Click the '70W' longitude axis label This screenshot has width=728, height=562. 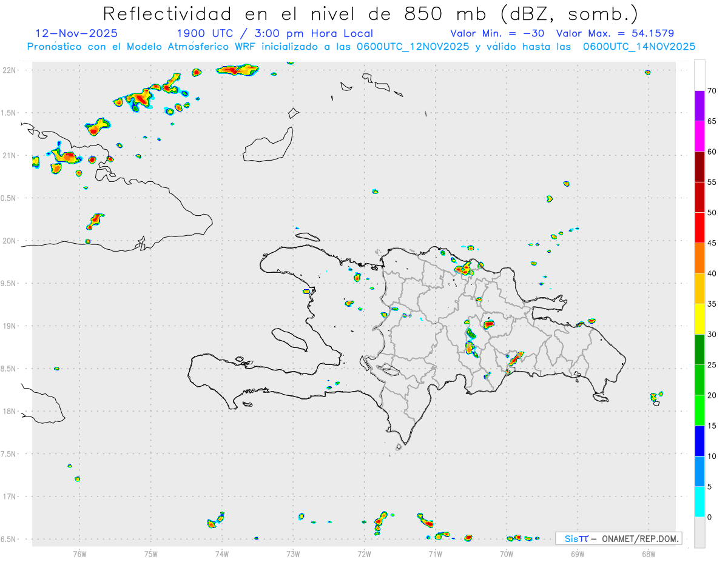507,553
